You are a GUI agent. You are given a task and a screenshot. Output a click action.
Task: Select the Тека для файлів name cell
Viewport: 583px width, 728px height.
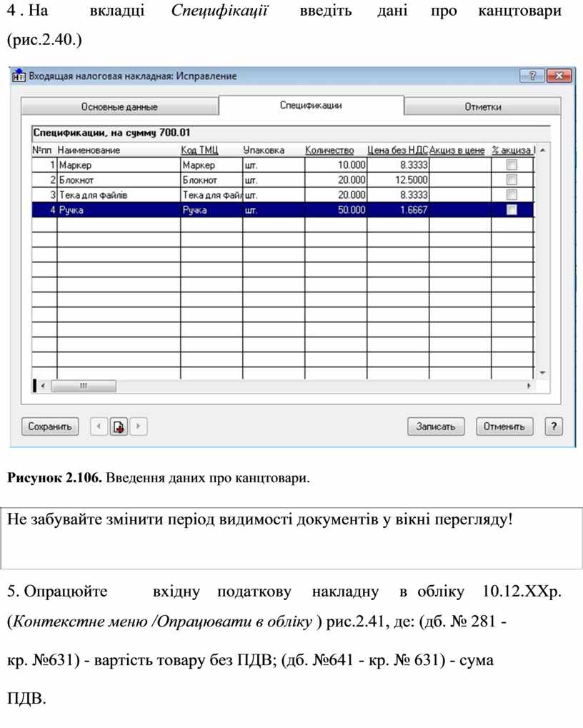(x=119, y=194)
